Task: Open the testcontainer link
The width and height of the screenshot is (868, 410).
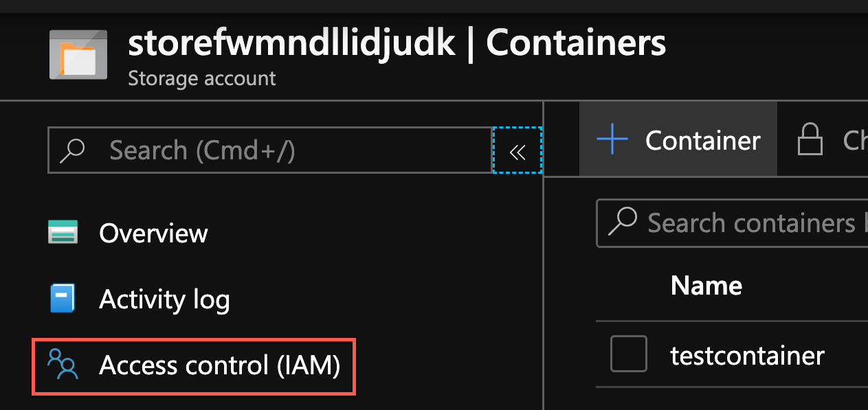Action: coord(747,354)
